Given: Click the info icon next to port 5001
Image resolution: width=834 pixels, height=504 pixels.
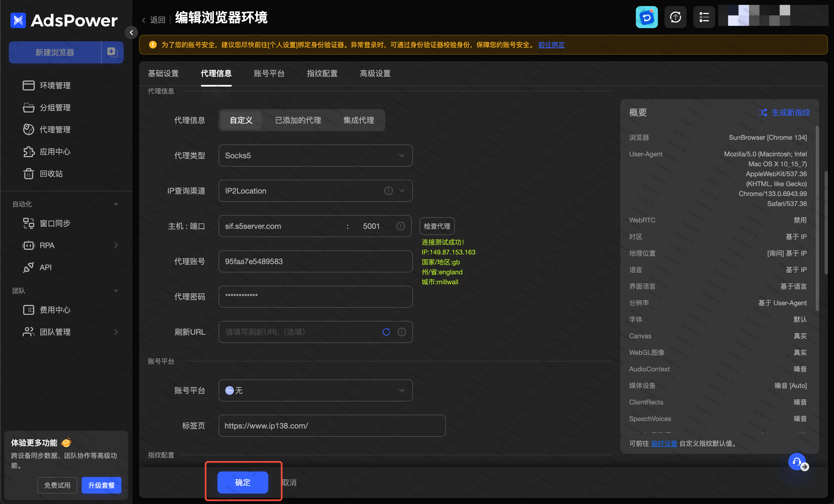Looking at the screenshot, I should point(400,226).
